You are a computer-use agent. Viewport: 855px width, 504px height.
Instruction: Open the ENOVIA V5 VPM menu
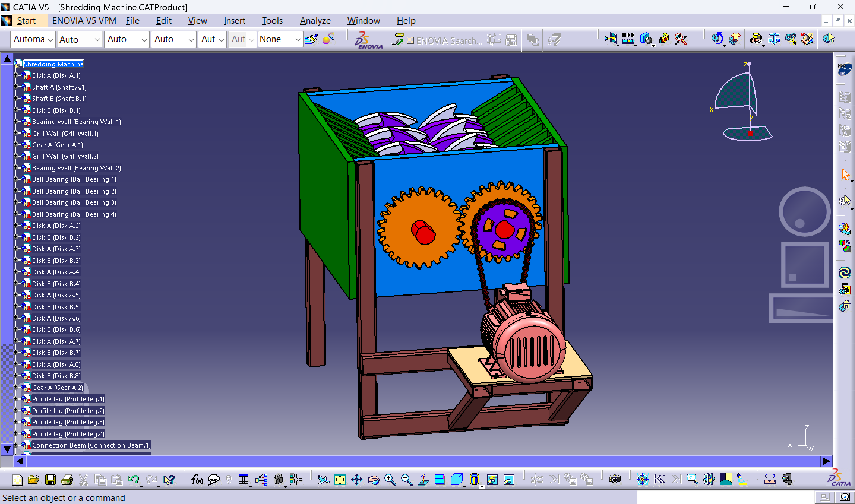pyautogui.click(x=84, y=21)
